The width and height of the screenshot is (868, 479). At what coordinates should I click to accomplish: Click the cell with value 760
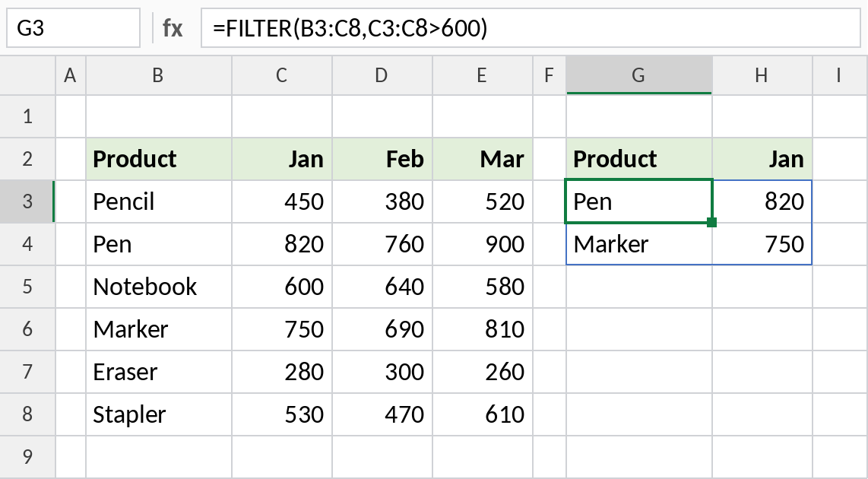pyautogui.click(x=382, y=244)
